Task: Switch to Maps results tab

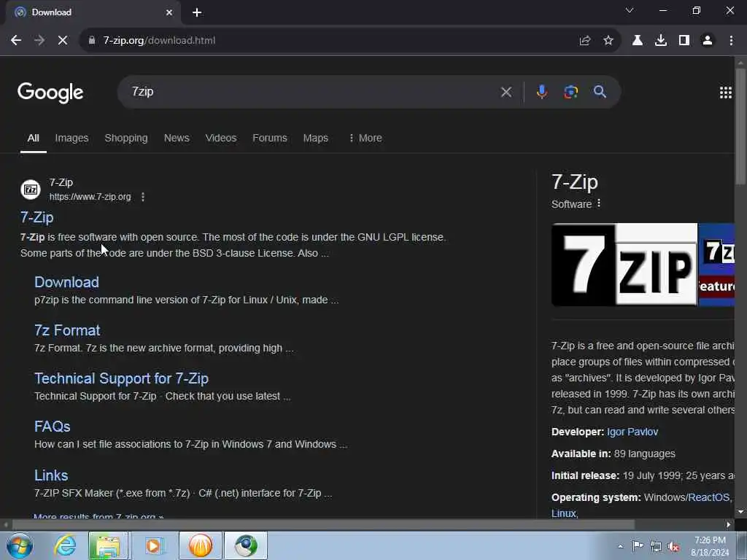Action: tap(315, 138)
